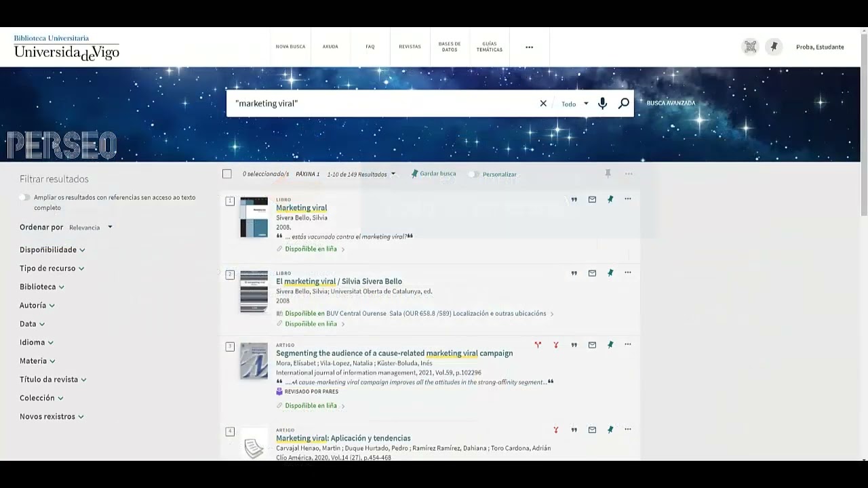Pin the first result Marketing viral
868x488 pixels.
click(610, 199)
